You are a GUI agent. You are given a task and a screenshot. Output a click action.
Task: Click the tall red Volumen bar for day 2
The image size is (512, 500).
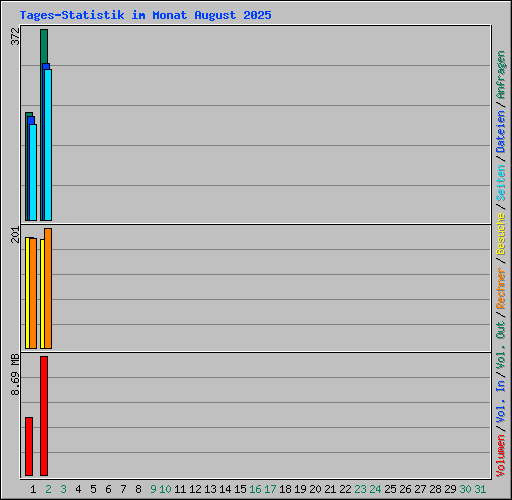[44, 416]
